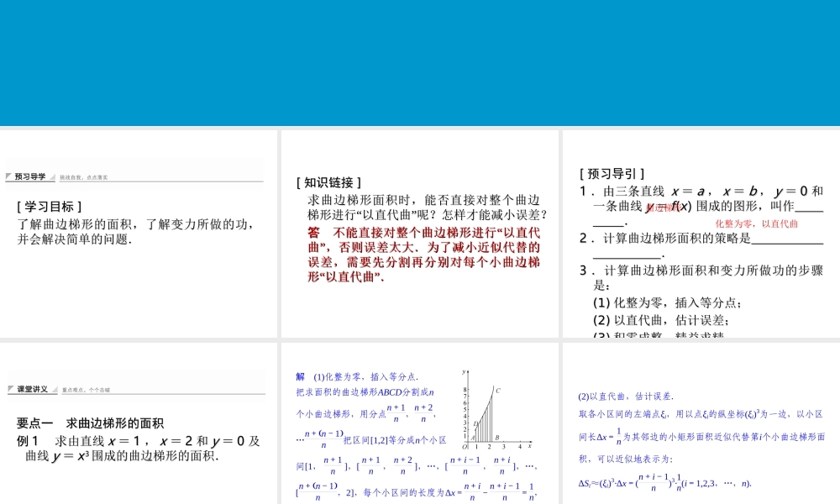Click the cyan banner at the top
Image resolution: width=840 pixels, height=504 pixels.
420,63
